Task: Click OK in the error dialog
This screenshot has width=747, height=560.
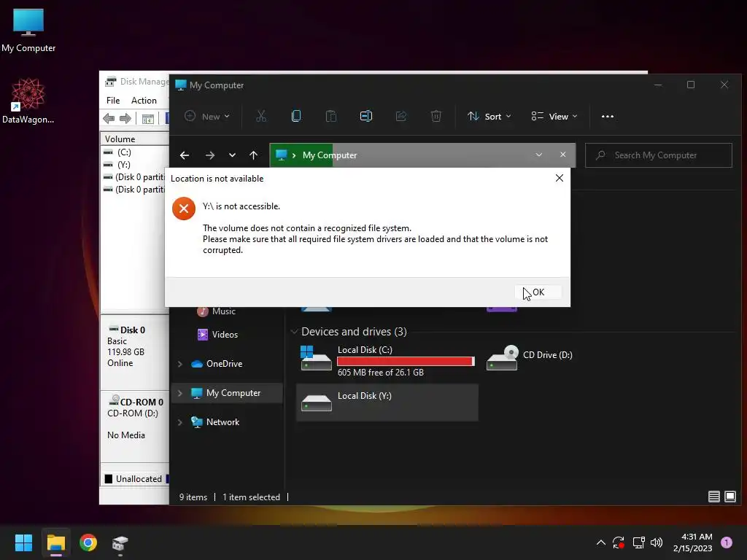Action: point(538,292)
